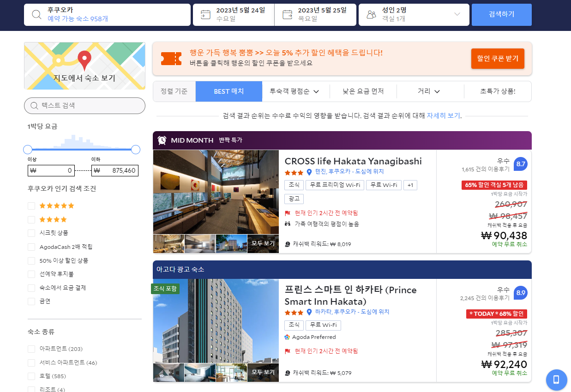Click the maximum price field showing 875,460
571x392 pixels.
115,170
